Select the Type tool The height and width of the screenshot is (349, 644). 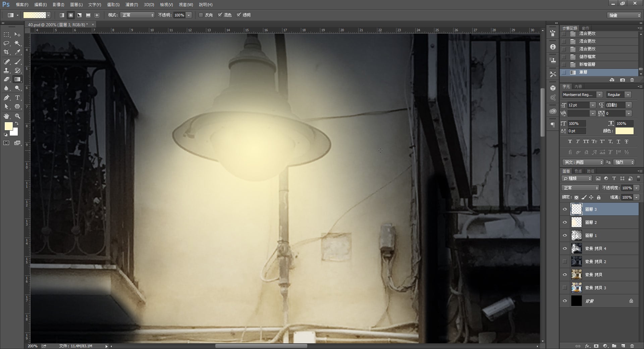17,98
